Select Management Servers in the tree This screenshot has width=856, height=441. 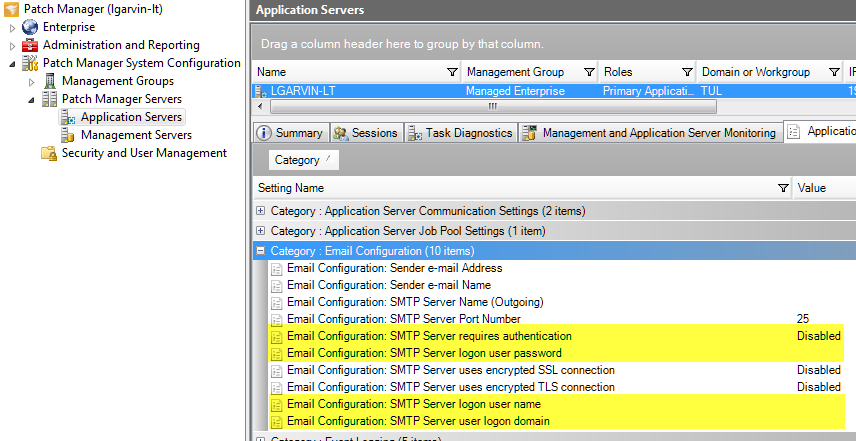click(136, 135)
